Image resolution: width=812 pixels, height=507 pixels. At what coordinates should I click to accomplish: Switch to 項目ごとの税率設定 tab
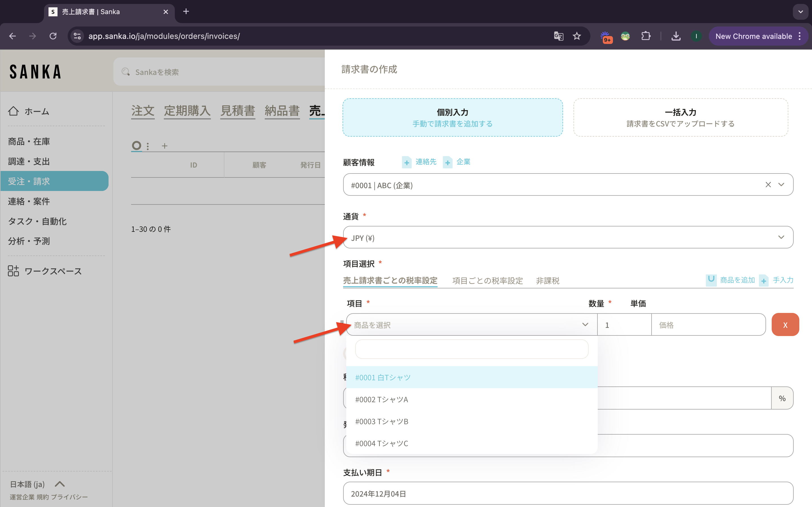(487, 281)
